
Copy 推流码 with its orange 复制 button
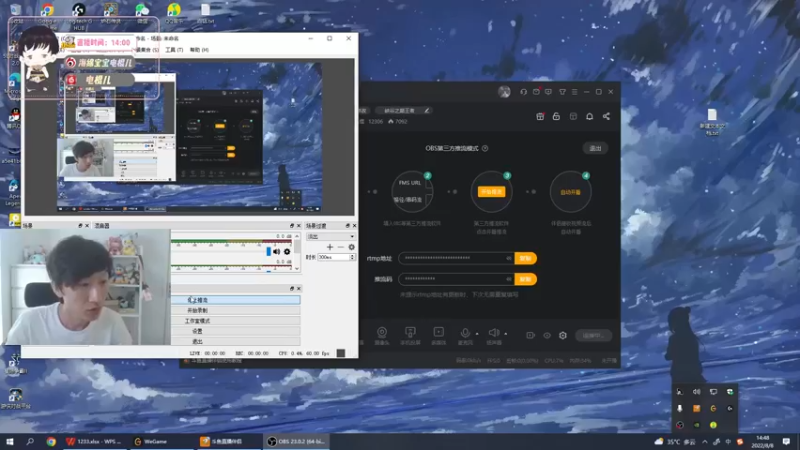tap(526, 279)
